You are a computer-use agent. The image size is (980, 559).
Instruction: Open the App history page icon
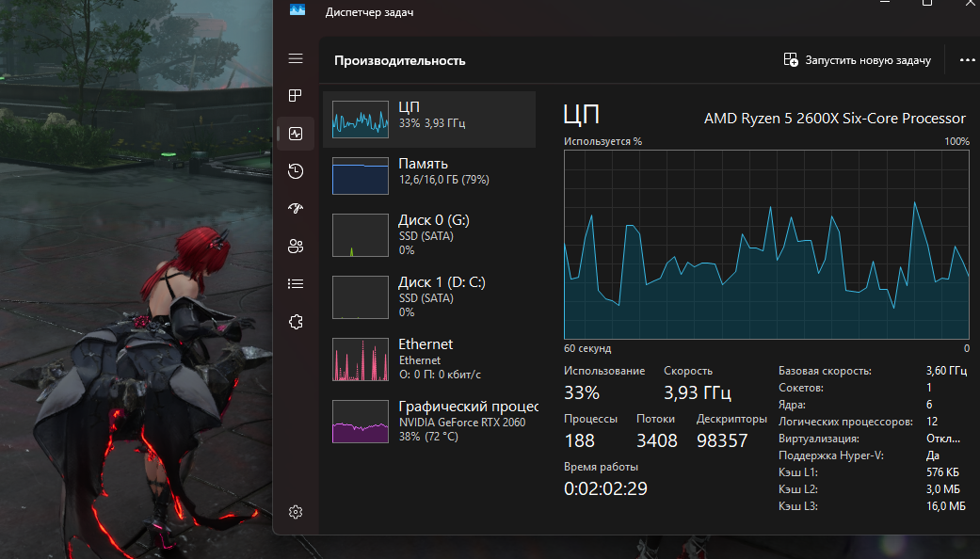(296, 171)
